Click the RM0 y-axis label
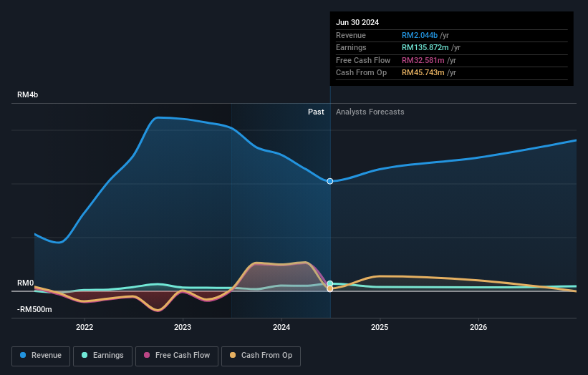This screenshot has height=375, width=588. click(26, 283)
